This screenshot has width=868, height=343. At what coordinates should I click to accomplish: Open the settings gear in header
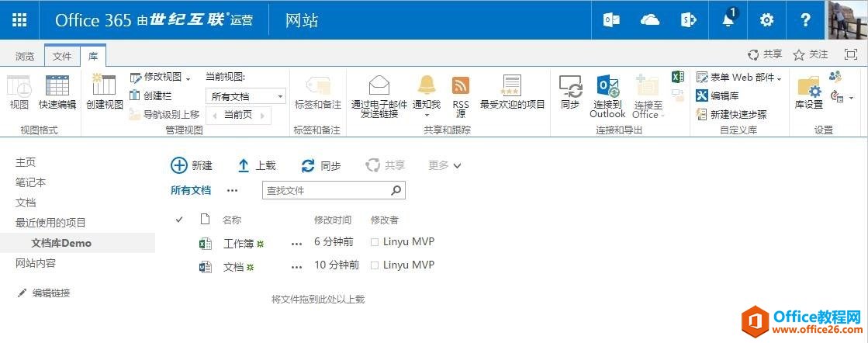[x=766, y=20]
